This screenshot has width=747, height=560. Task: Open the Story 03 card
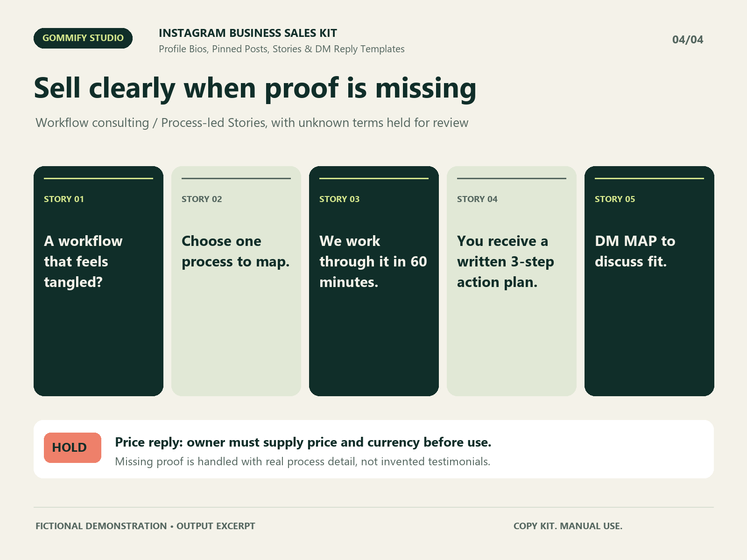coord(374,281)
